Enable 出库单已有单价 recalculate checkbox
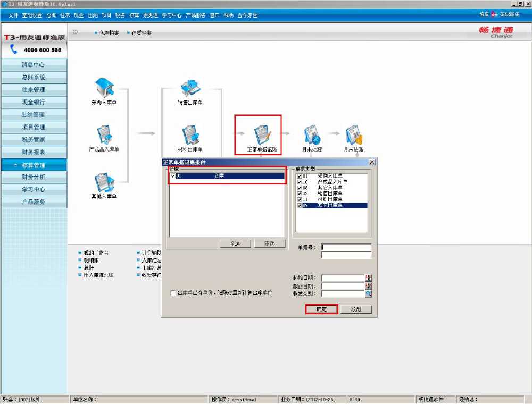The width and height of the screenshot is (532, 404). click(x=173, y=293)
